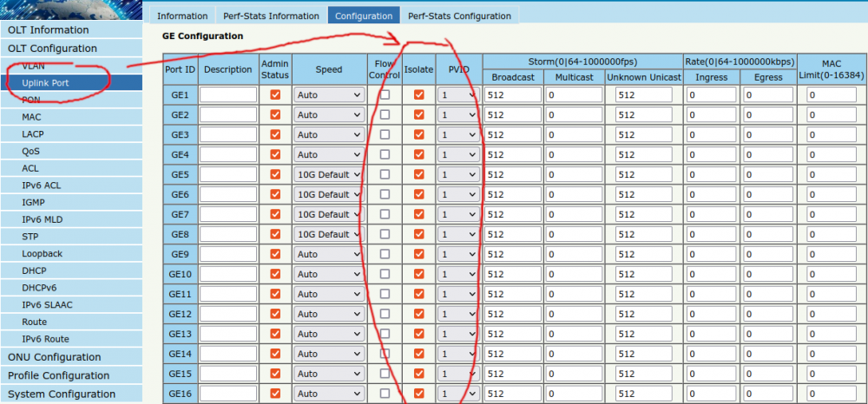This screenshot has height=404, width=868.
Task: Collapse the OLT Configuration section
Action: click(53, 49)
